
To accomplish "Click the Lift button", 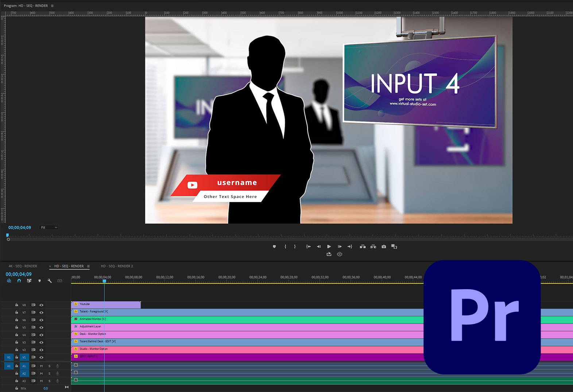I will (363, 247).
